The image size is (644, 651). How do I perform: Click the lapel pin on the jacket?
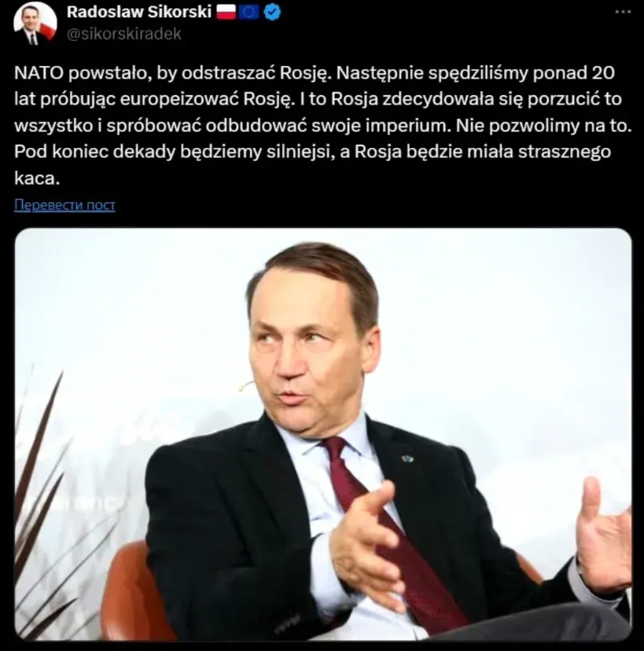click(x=408, y=458)
